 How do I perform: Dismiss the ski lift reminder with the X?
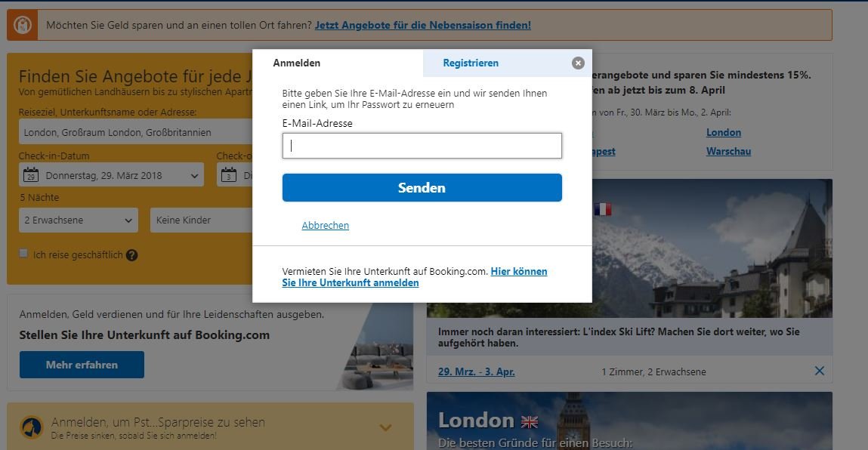click(x=819, y=371)
